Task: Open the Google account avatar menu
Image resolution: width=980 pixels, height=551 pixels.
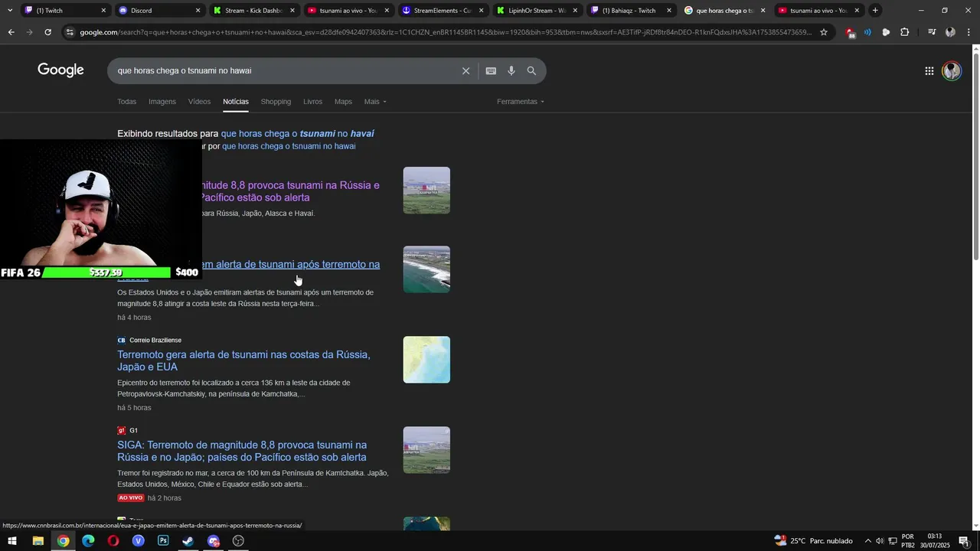Action: coord(952,70)
